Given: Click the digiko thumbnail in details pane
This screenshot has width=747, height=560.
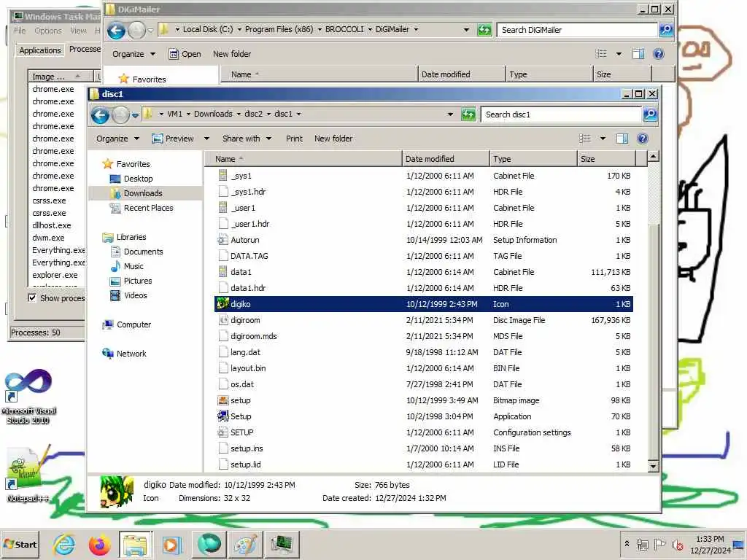Looking at the screenshot, I should tap(117, 492).
